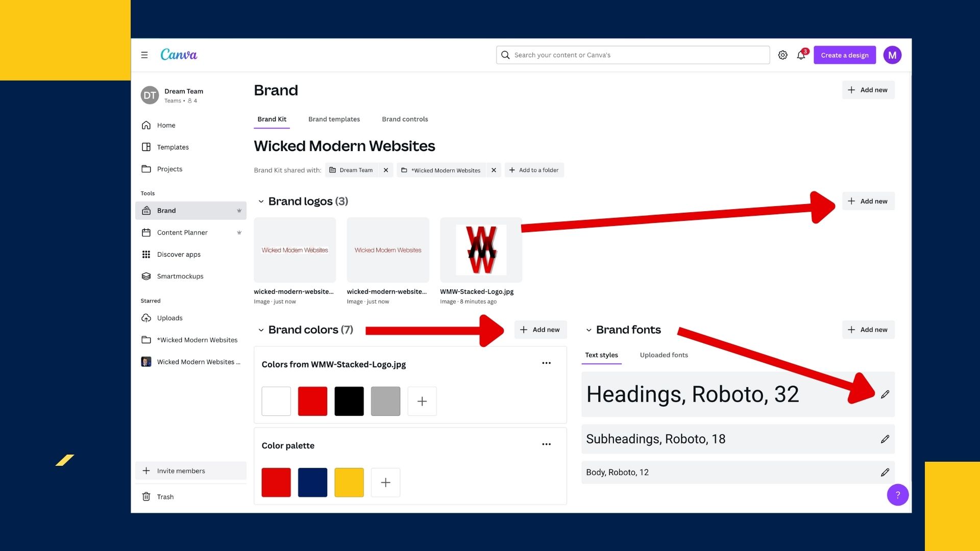Edit Headings font style pencil
This screenshot has height=551, width=980.
click(885, 394)
